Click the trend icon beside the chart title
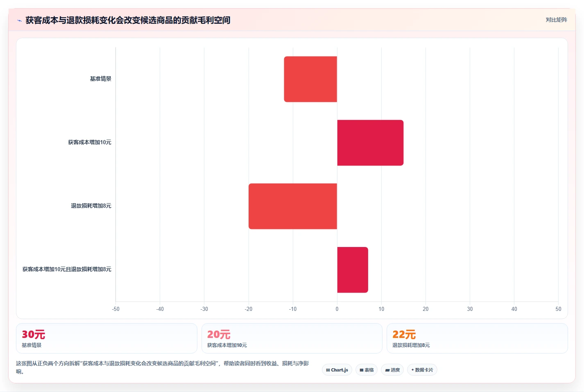This screenshot has width=584, height=392. (19, 20)
